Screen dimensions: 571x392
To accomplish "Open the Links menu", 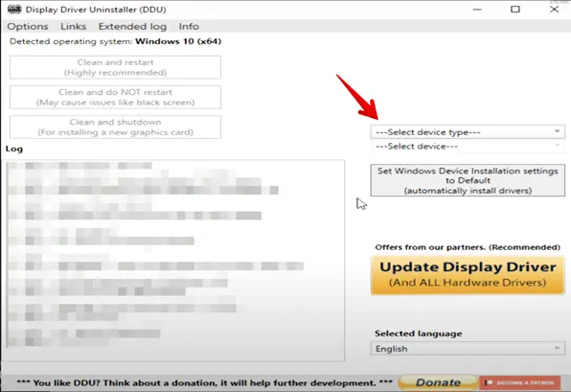I will click(73, 26).
